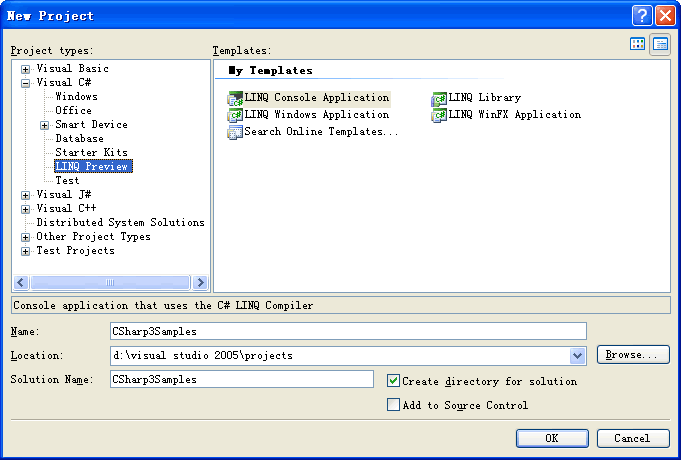Select the LINQ Library template icon
This screenshot has height=460, width=681.
point(439,99)
